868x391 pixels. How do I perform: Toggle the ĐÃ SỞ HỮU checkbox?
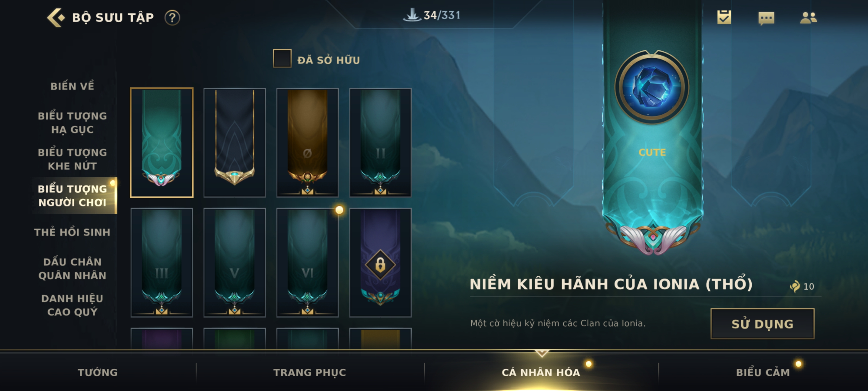click(282, 58)
